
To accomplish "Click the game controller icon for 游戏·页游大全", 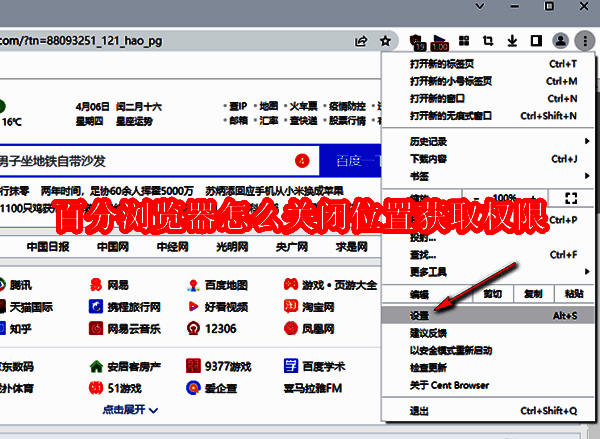I will pyautogui.click(x=291, y=284).
